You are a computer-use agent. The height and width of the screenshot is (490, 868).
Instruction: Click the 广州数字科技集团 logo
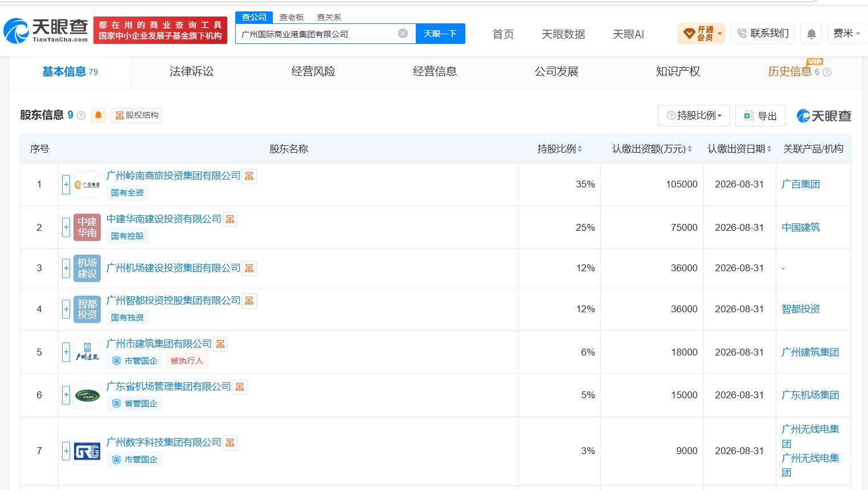(87, 451)
